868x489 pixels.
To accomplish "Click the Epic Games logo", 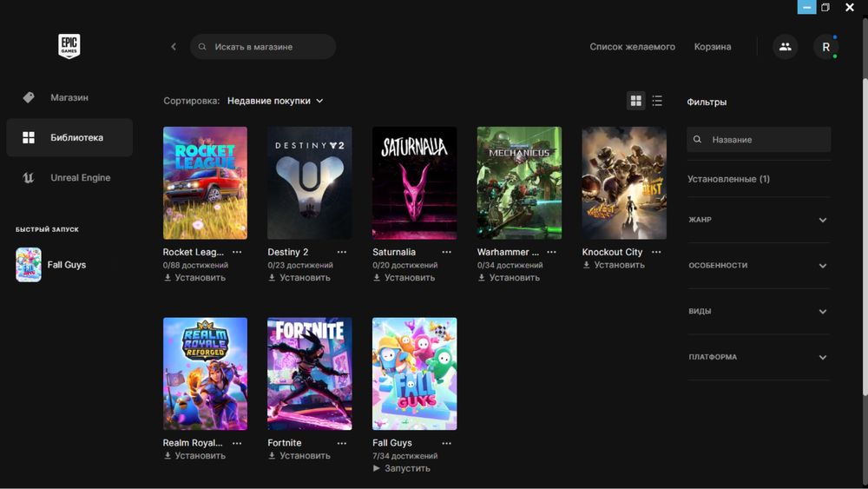I will coord(69,46).
